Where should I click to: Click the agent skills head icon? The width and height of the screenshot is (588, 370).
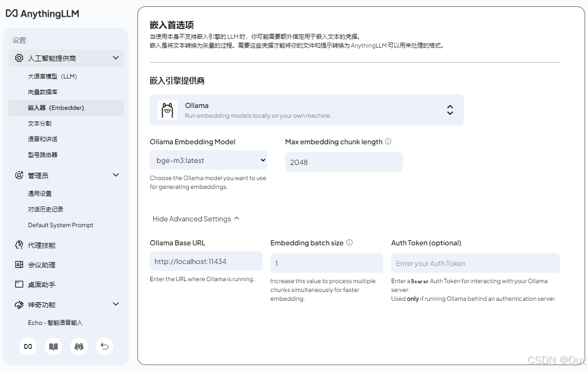(19, 245)
